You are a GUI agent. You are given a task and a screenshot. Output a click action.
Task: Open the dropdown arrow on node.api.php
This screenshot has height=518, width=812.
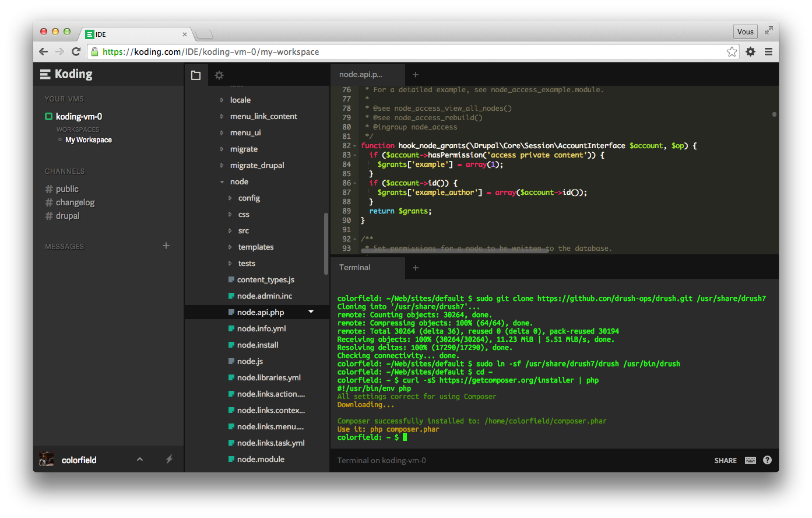coord(311,311)
